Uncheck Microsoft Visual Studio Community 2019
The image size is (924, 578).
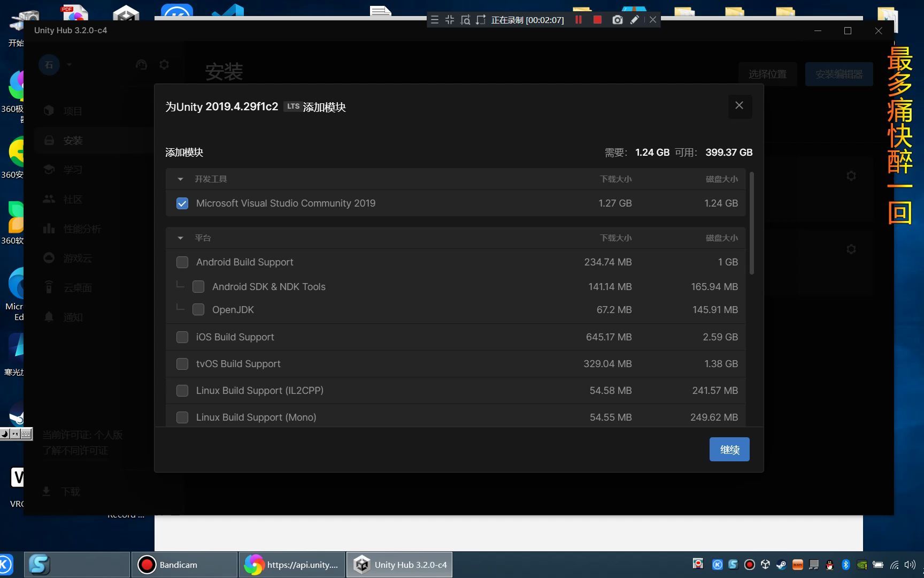[x=182, y=203]
